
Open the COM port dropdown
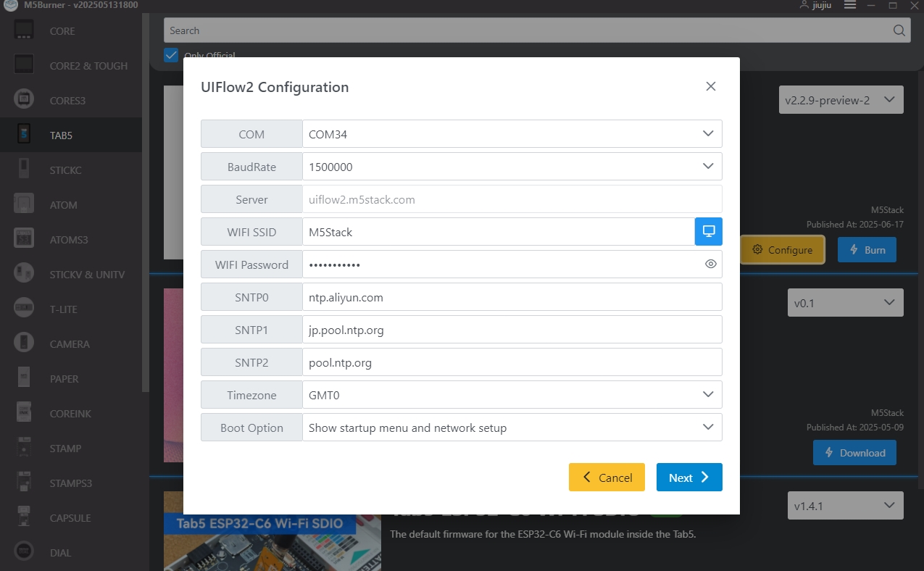point(512,133)
